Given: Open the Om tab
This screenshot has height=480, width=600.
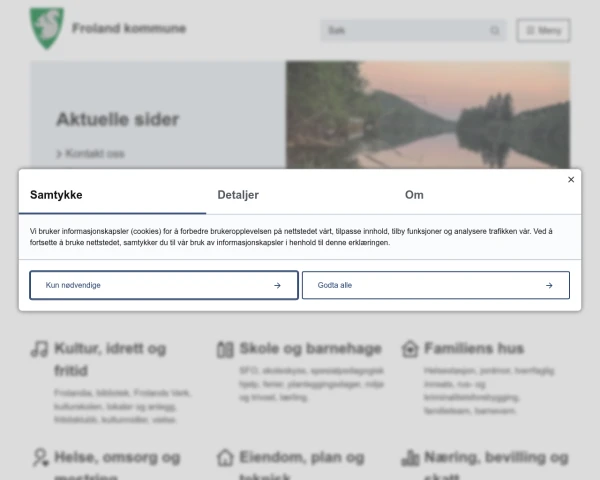Looking at the screenshot, I should tap(414, 195).
